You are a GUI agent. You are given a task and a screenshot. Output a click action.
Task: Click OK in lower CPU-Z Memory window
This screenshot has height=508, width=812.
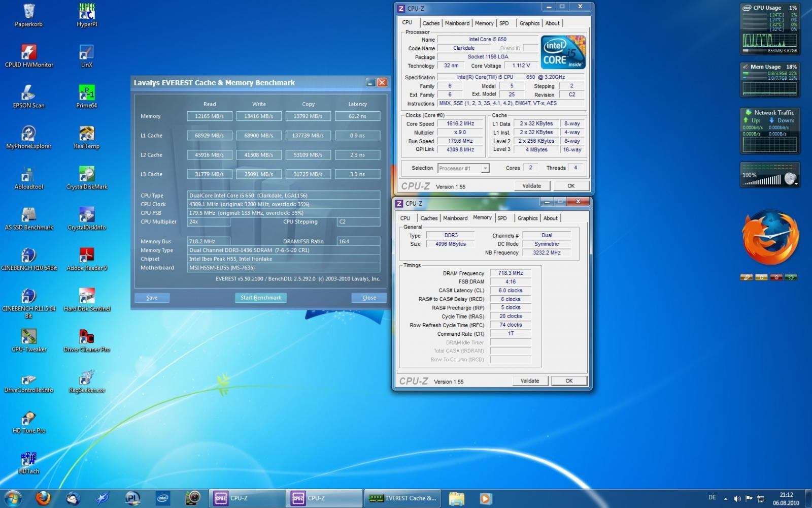coord(569,381)
